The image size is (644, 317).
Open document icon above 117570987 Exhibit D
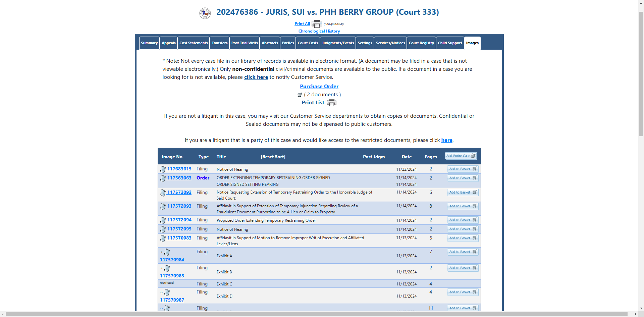point(167,292)
